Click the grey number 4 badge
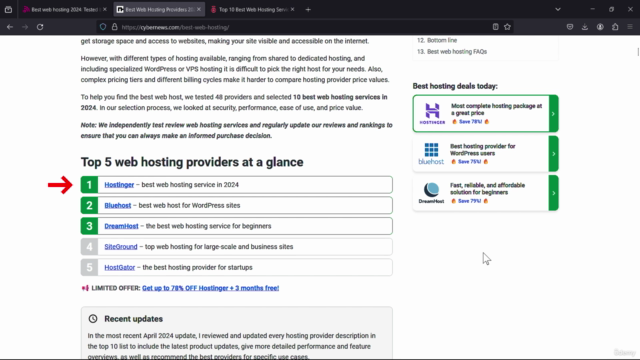This screenshot has width=640, height=360. [x=89, y=247]
